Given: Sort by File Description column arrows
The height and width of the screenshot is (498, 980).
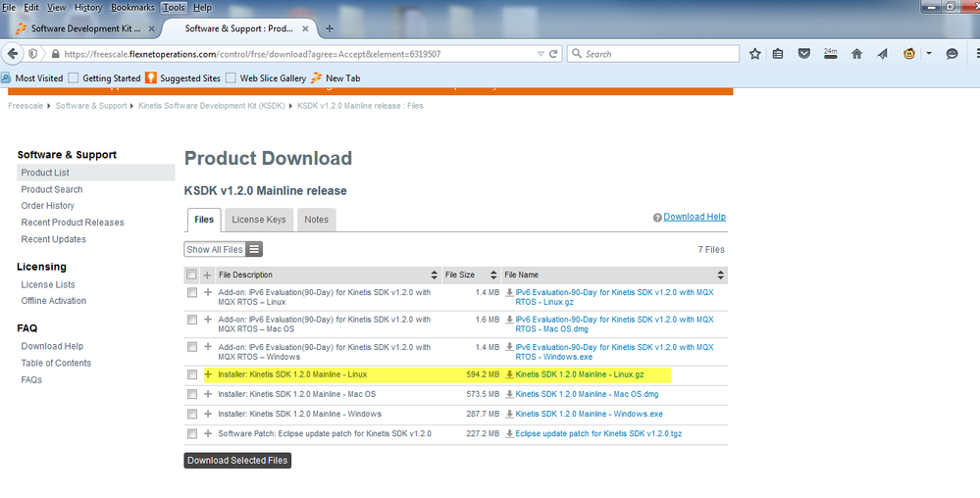Looking at the screenshot, I should [435, 274].
